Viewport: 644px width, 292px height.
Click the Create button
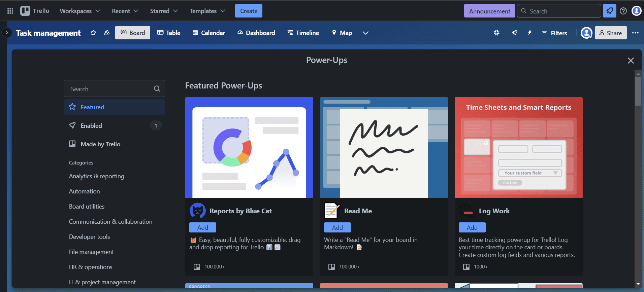[x=249, y=11]
